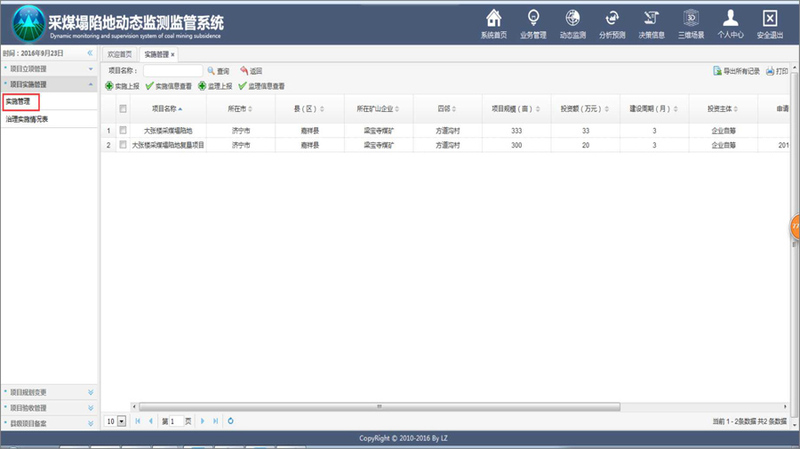Click project scale value 300
The image size is (800, 449).
click(x=516, y=145)
